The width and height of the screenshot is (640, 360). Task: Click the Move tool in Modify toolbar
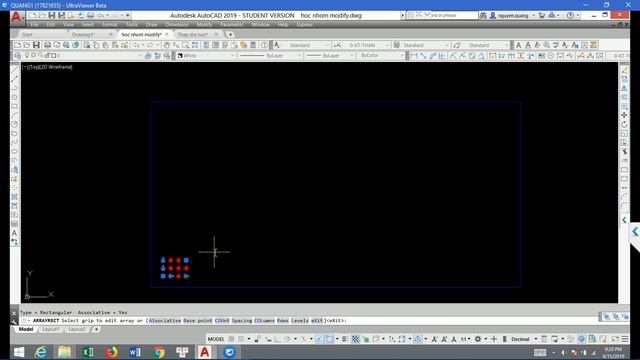tap(624, 116)
